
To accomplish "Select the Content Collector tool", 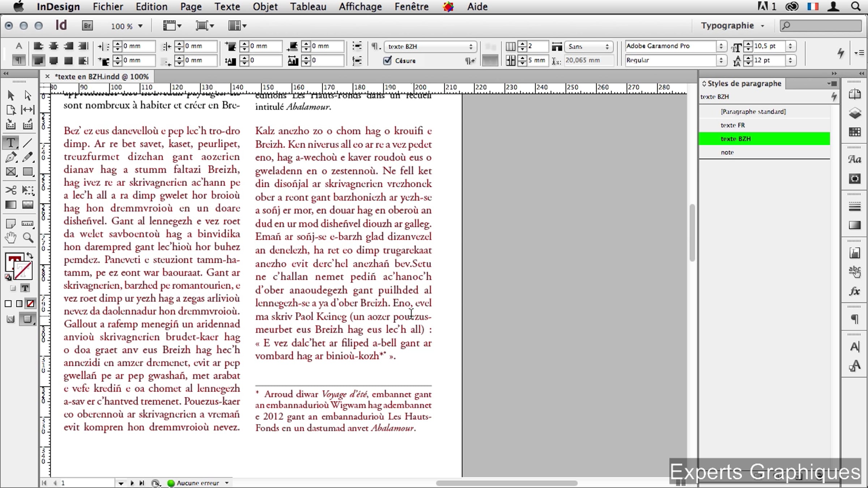I will [x=11, y=125].
